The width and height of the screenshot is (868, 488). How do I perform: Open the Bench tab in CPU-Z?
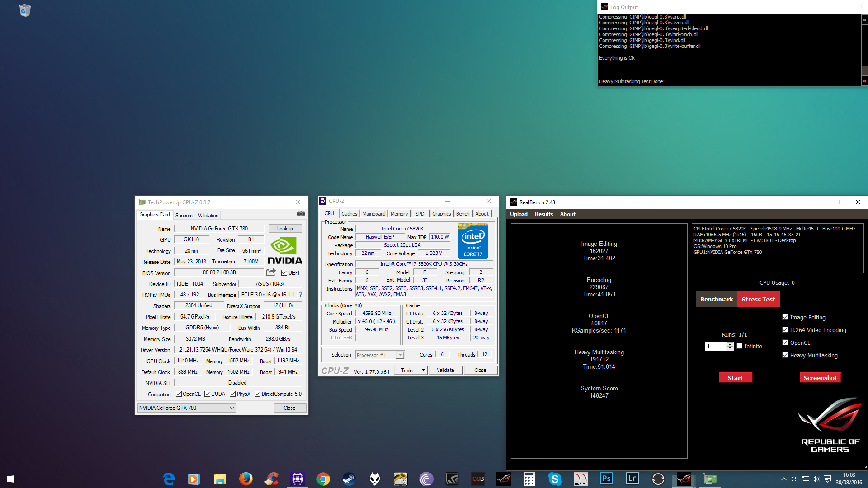[462, 214]
